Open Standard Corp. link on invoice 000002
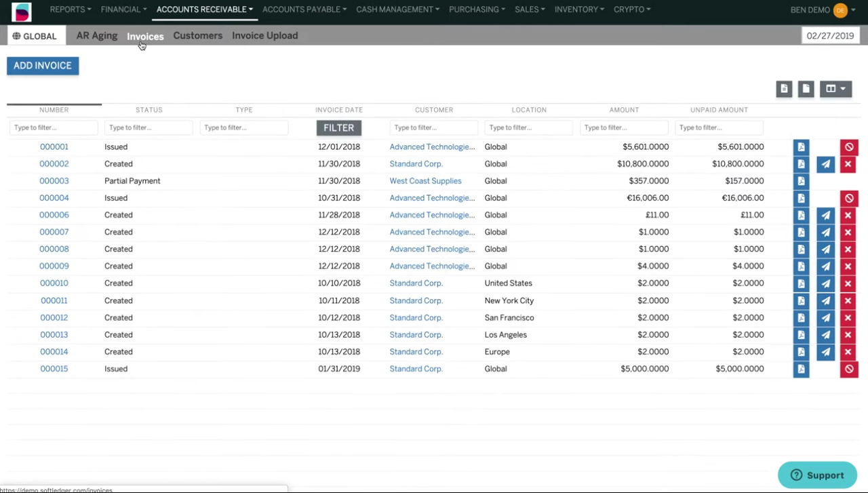 (x=416, y=164)
